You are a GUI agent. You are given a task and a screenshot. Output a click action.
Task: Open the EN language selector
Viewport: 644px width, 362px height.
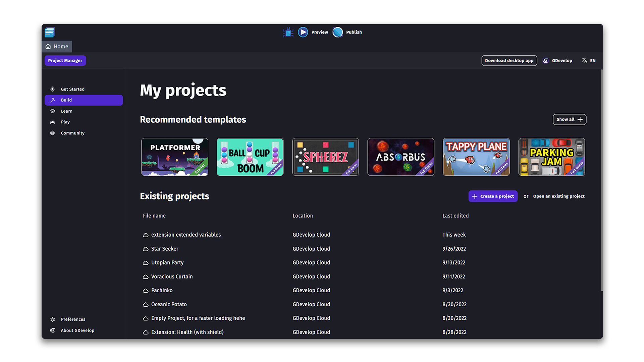point(588,60)
